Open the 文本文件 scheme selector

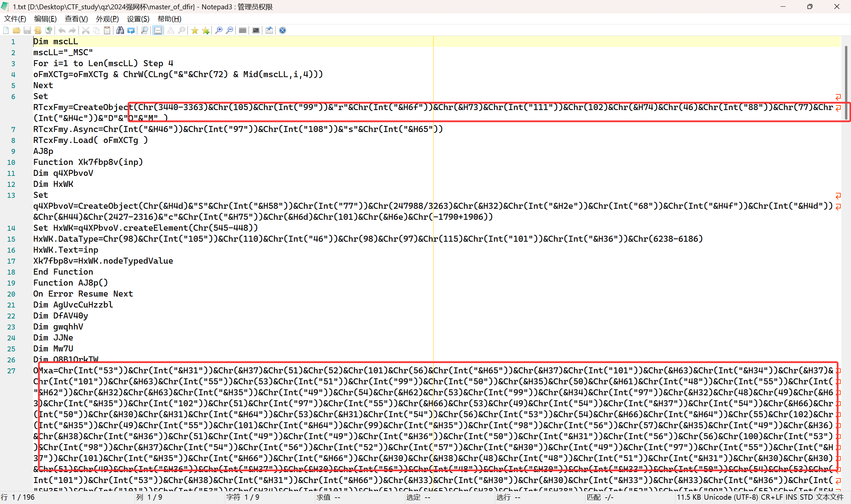pyautogui.click(x=829, y=497)
